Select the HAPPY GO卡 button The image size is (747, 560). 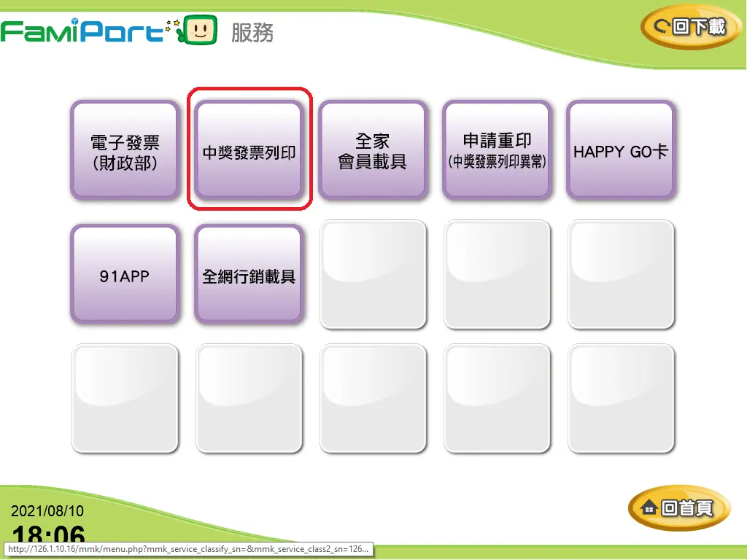tap(621, 150)
